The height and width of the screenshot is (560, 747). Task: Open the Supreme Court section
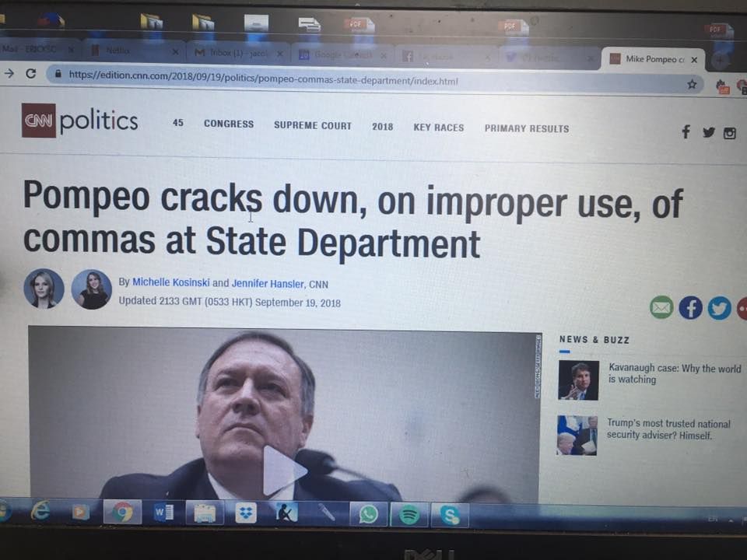pos(313,126)
